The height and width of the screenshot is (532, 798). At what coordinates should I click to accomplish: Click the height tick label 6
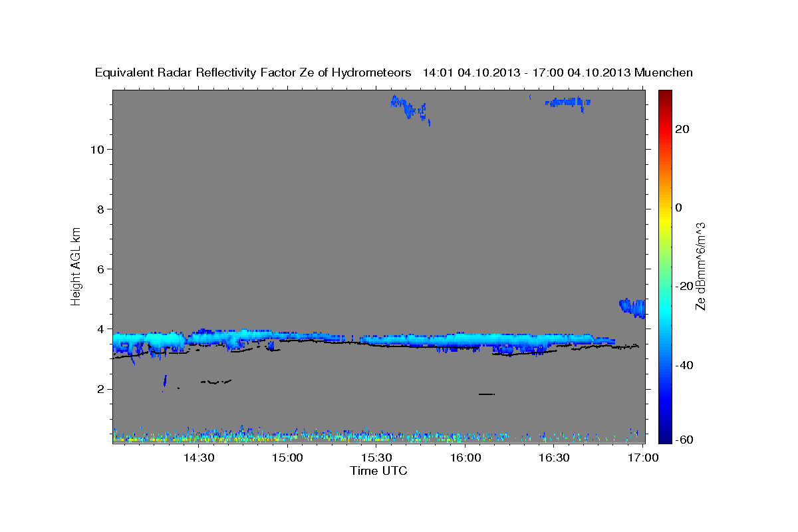click(x=101, y=269)
